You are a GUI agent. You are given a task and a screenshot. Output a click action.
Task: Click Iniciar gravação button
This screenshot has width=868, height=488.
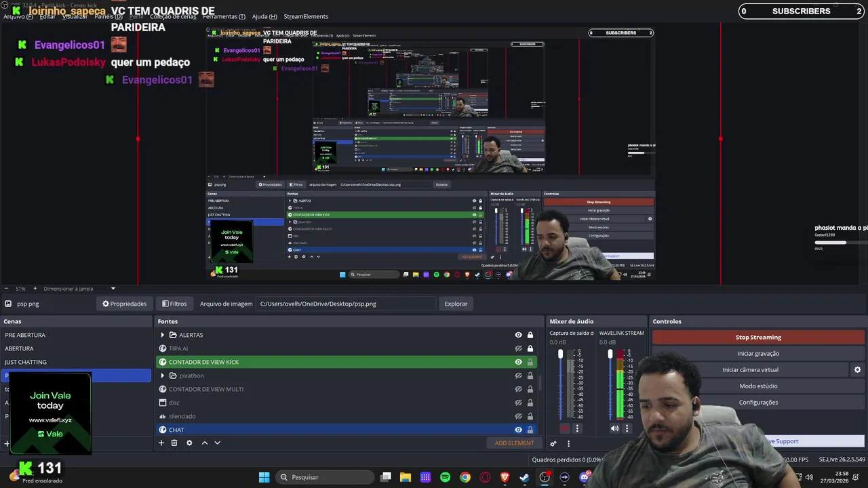point(758,353)
